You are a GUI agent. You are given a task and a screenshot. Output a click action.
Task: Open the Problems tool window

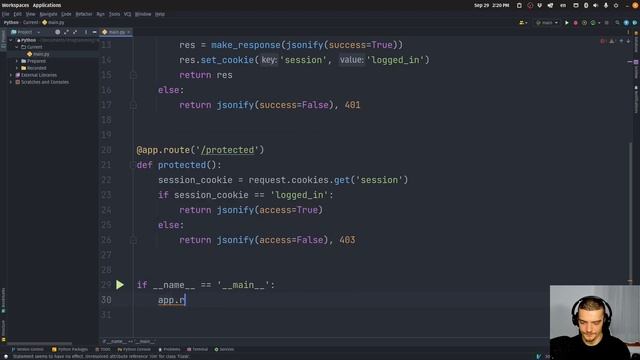click(169, 349)
